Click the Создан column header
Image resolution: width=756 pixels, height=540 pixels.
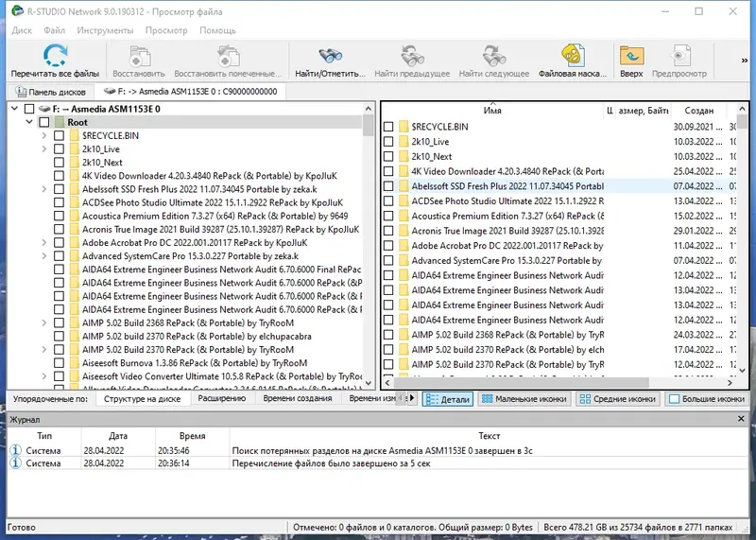click(698, 111)
